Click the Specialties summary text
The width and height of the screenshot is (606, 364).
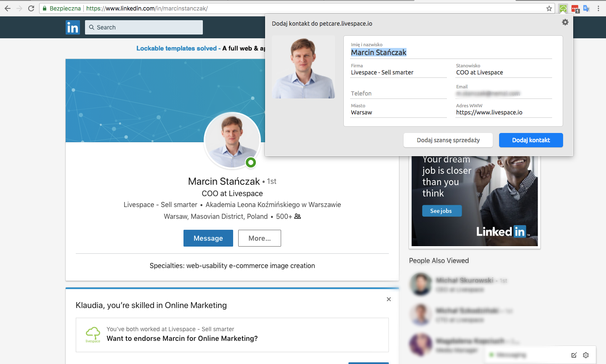point(232,266)
